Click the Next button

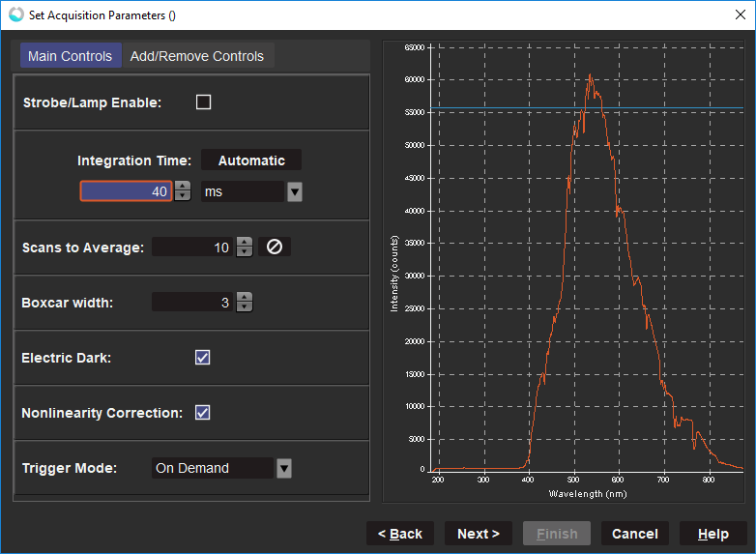click(x=479, y=534)
